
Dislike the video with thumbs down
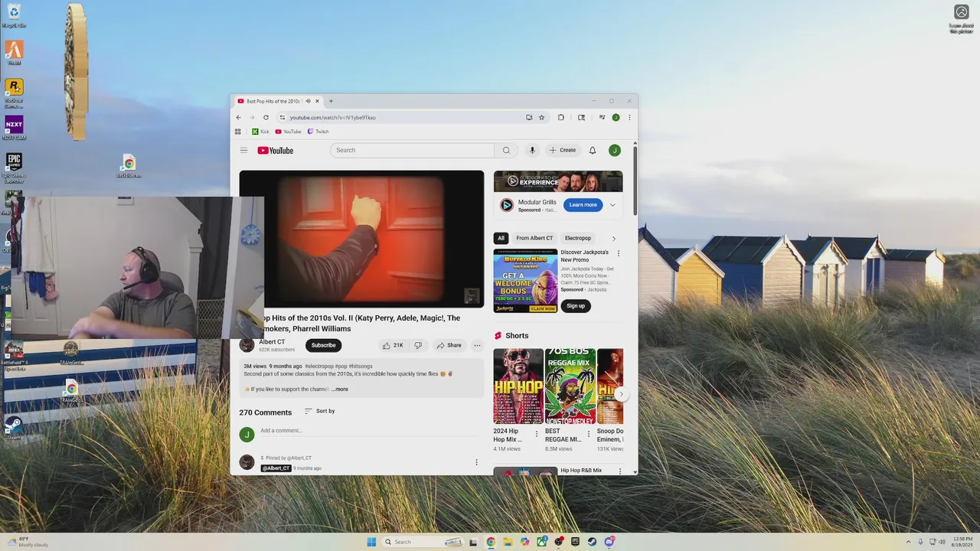tap(418, 345)
